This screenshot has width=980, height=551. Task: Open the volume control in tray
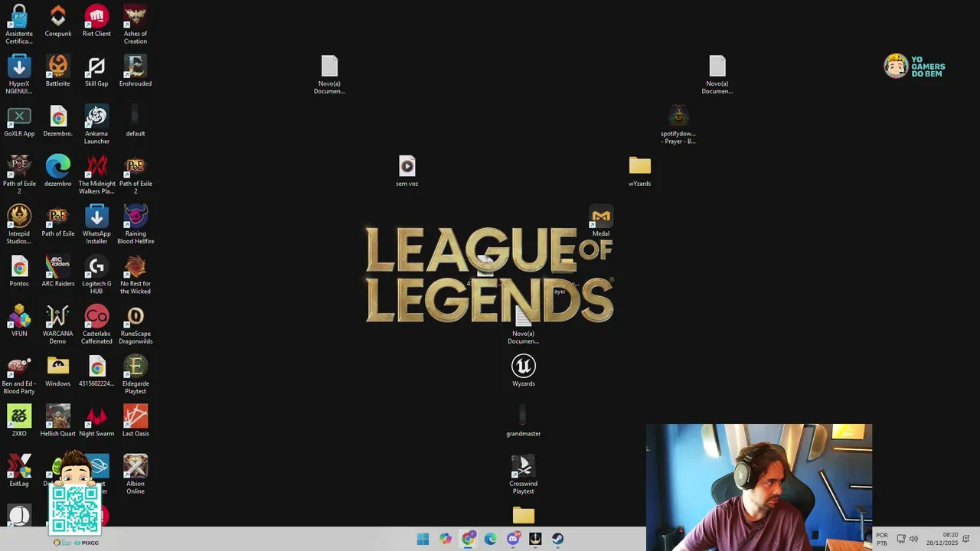tap(913, 539)
